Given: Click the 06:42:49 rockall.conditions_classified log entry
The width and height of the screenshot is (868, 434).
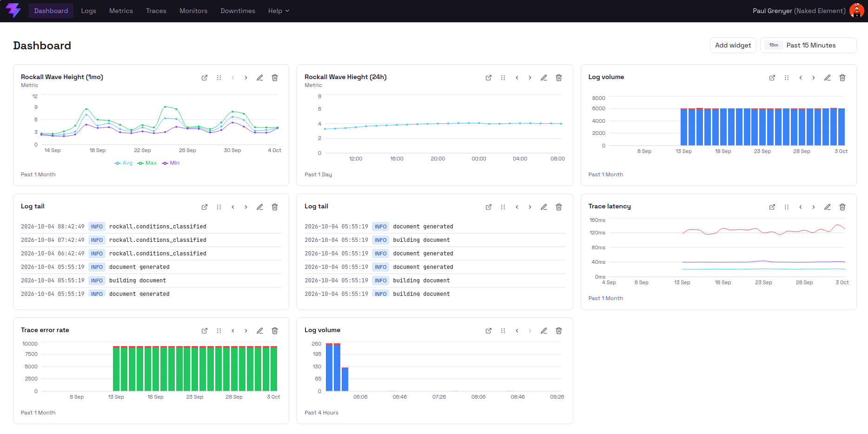Looking at the screenshot, I should pos(151,254).
